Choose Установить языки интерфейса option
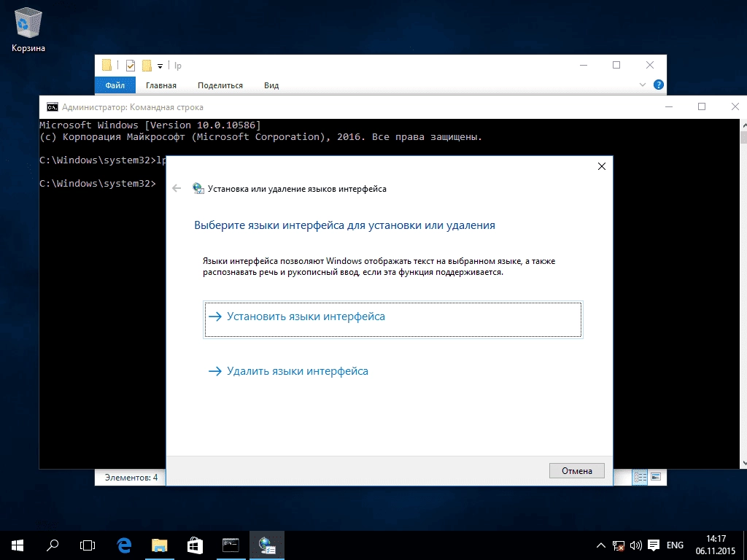 click(392, 319)
